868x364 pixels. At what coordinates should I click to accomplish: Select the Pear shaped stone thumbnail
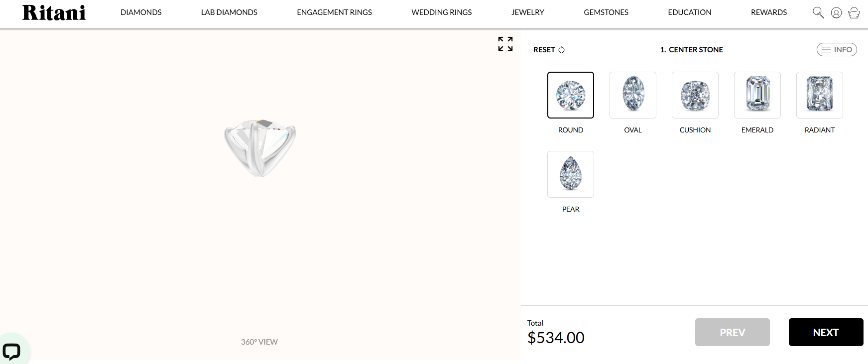click(x=571, y=174)
